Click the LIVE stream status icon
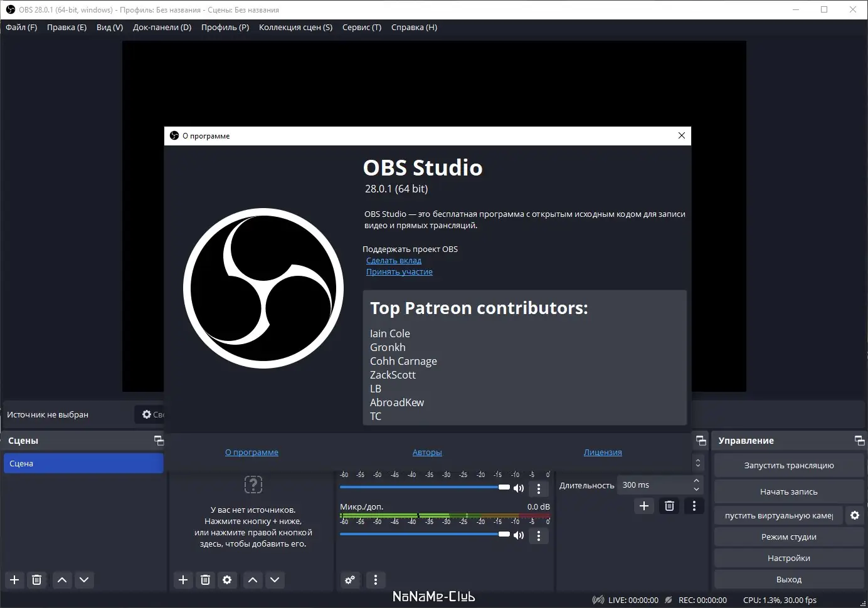This screenshot has height=608, width=868. [x=598, y=600]
